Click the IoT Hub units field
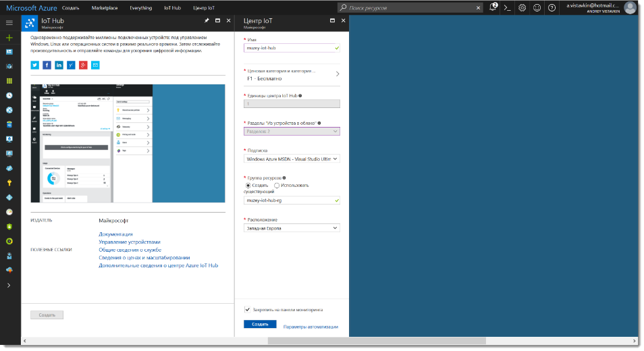Image resolution: width=644 pixels, height=351 pixels. (292, 104)
